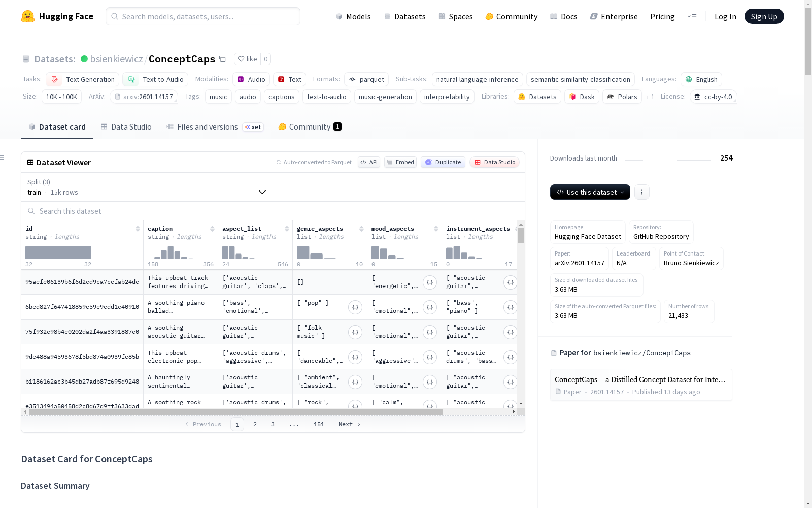The height and width of the screenshot is (508, 812).
Task: Click the Polars library tag
Action: click(622, 97)
